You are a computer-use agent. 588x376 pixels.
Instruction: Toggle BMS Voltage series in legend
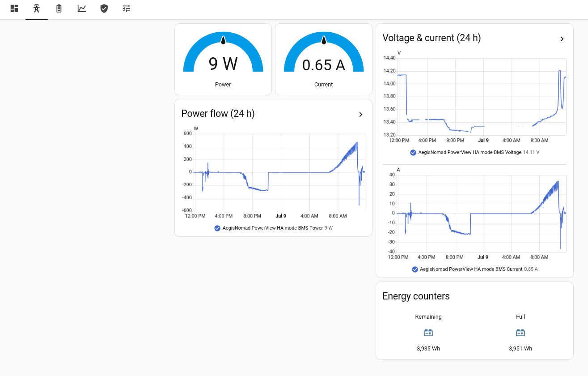click(413, 152)
